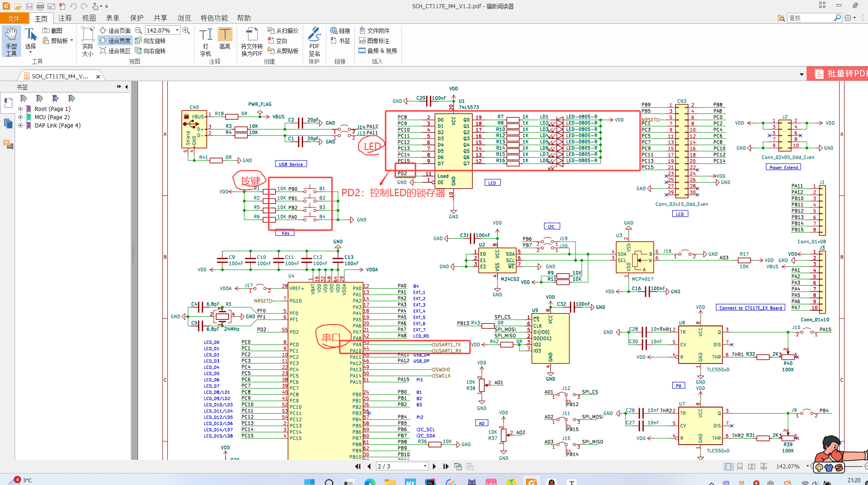Create PDF from scanner (从扫描仪)
The width and height of the screenshot is (868, 485).
point(283,30)
